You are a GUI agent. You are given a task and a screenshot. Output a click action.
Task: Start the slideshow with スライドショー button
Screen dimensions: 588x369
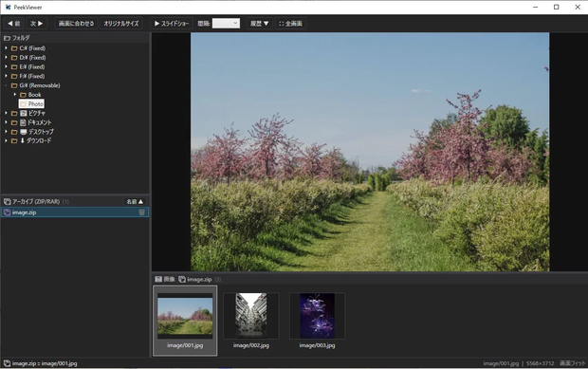click(172, 24)
